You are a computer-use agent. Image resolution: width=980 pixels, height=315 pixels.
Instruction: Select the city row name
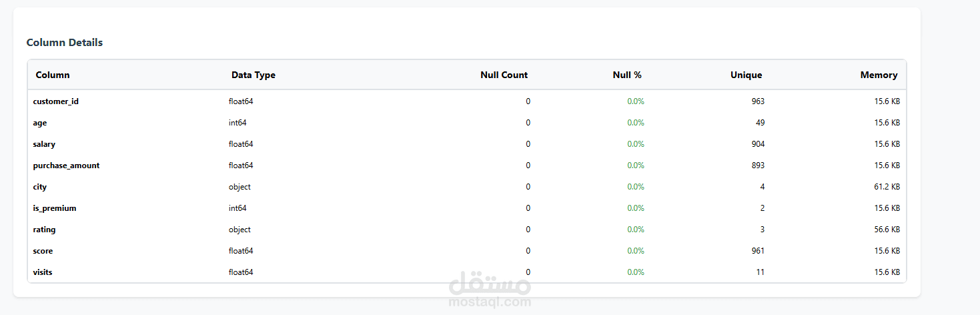[x=40, y=187]
